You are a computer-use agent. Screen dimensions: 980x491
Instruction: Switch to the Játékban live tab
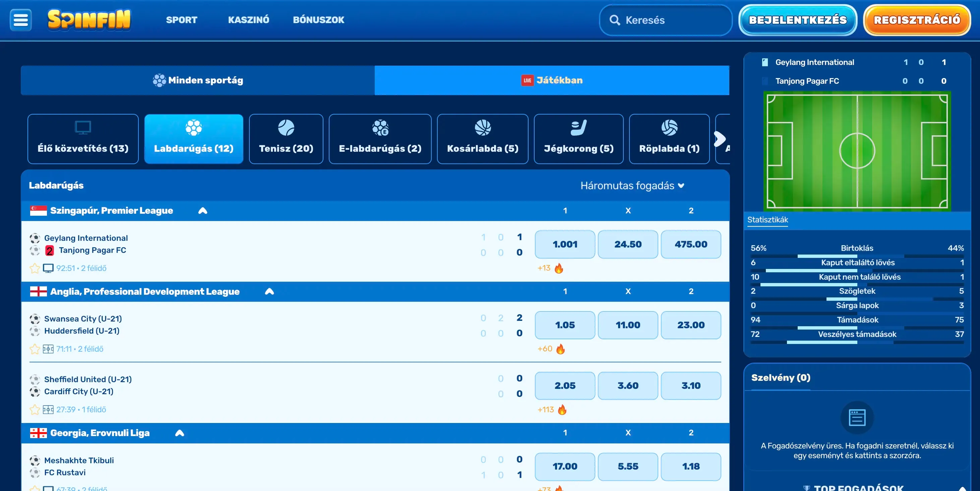pos(552,80)
